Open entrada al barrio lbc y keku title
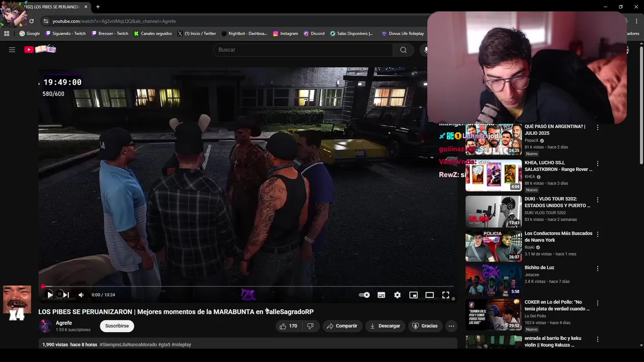644x362 pixels. pyautogui.click(x=553, y=341)
